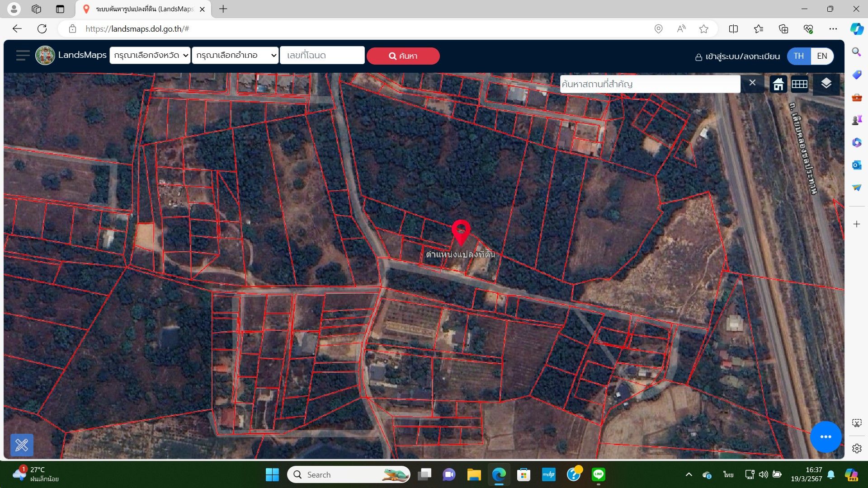This screenshot has height=488, width=868.
Task: Add this page to favorites
Action: pos(703,29)
